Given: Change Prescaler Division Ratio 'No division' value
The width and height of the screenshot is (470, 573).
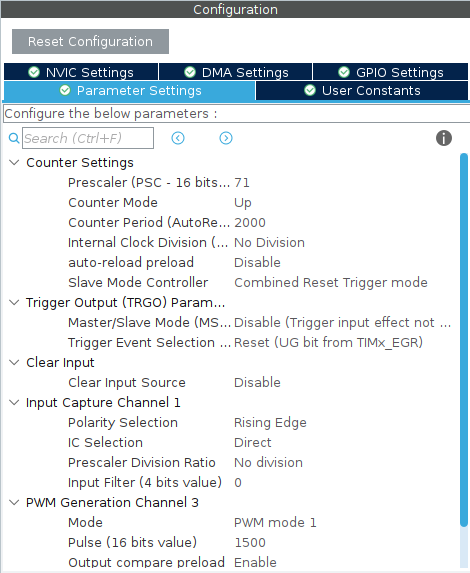Looking at the screenshot, I should (268, 462).
